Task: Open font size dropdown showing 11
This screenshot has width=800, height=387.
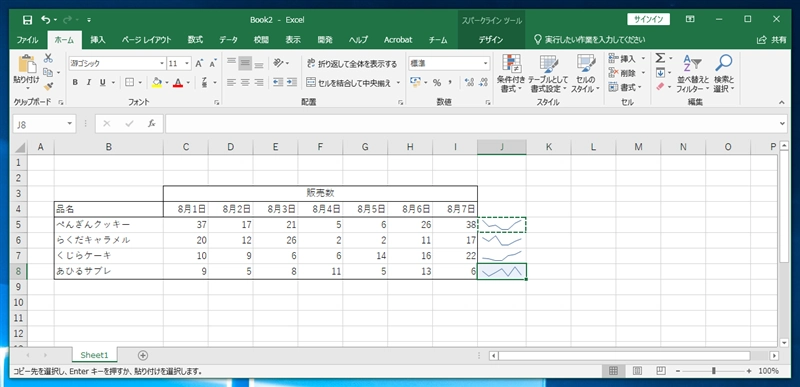Action: (187, 64)
